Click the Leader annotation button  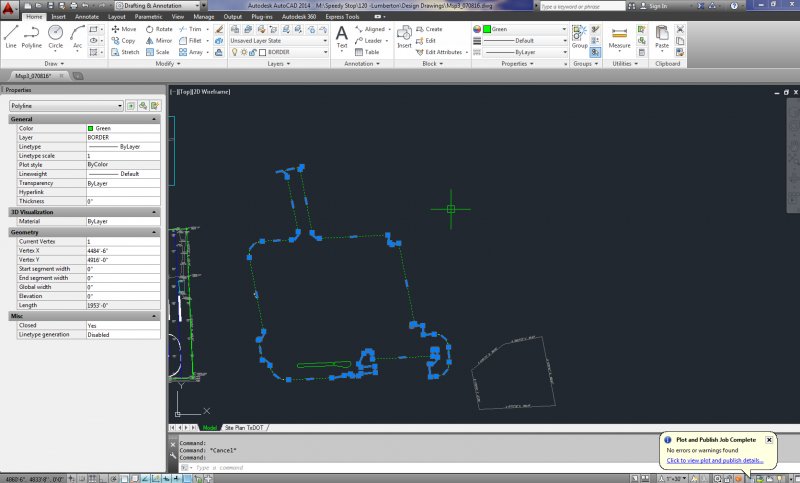point(369,40)
